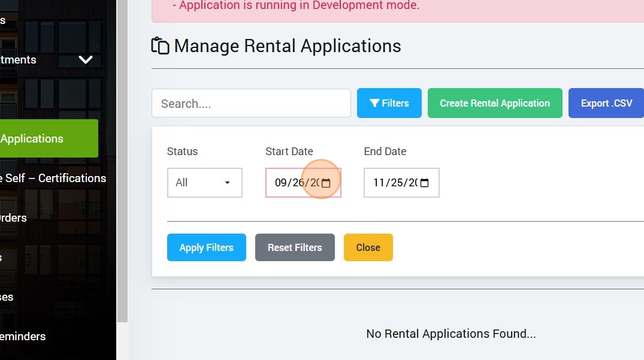Screen dimensions: 644x360
Task: Open the Reminders sidebar menu item
Action: (23, 336)
